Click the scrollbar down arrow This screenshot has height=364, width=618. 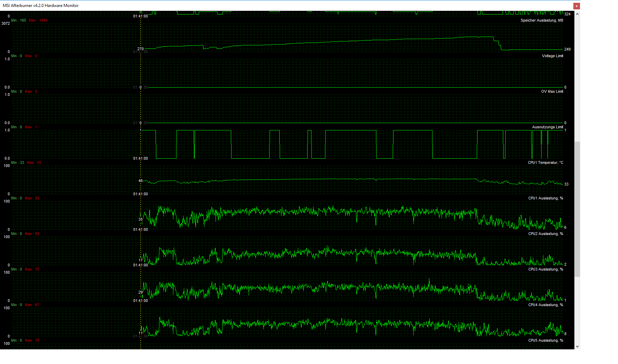pos(577,346)
